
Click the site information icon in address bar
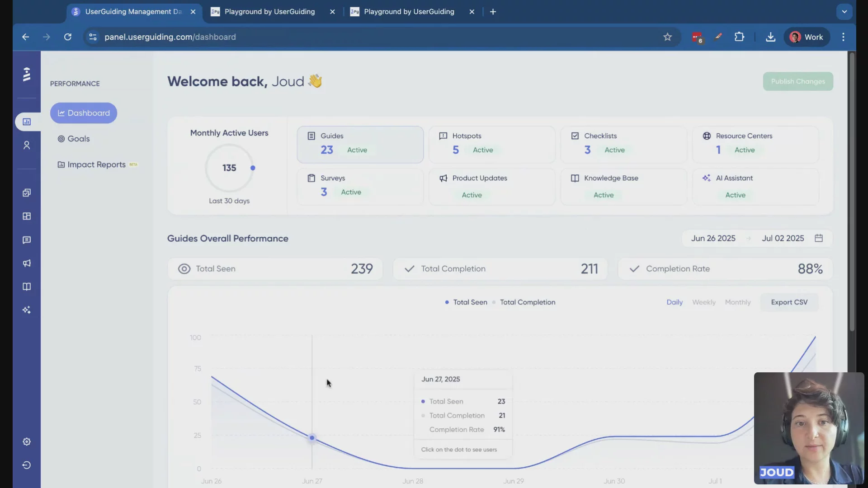93,37
